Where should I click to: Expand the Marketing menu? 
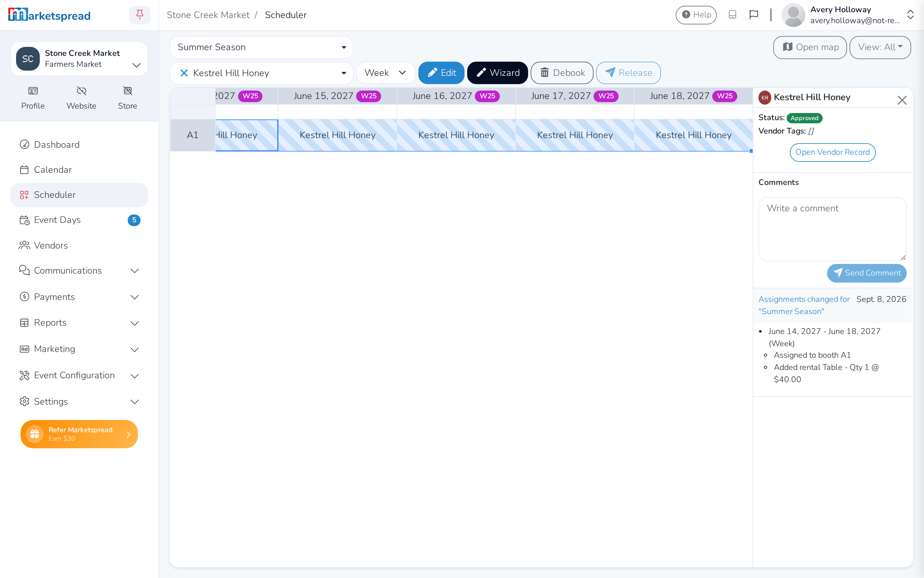80,349
